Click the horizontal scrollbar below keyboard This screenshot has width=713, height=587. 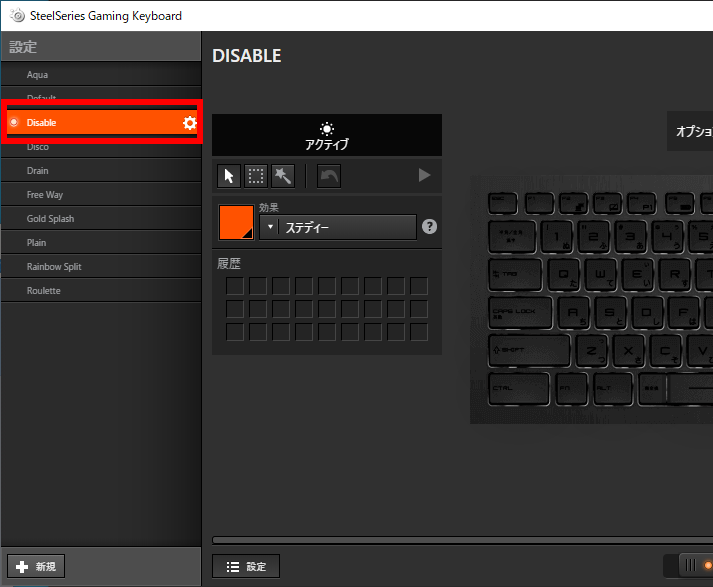pos(462,540)
